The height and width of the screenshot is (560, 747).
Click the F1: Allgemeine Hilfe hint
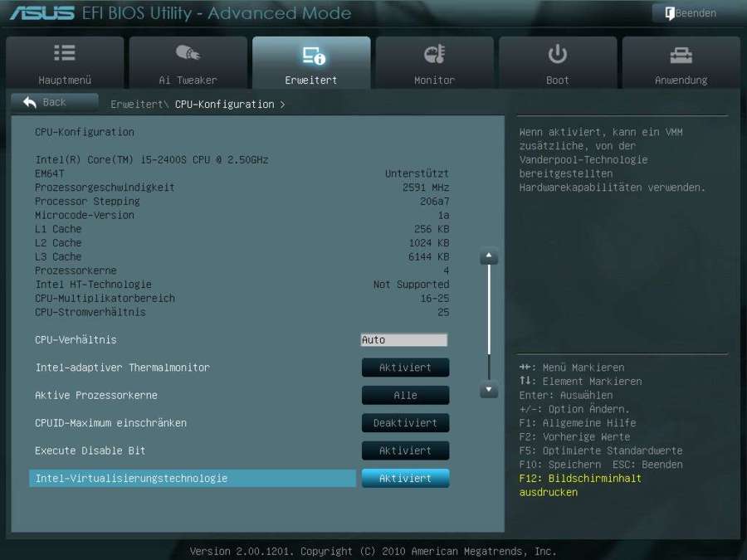pos(578,423)
